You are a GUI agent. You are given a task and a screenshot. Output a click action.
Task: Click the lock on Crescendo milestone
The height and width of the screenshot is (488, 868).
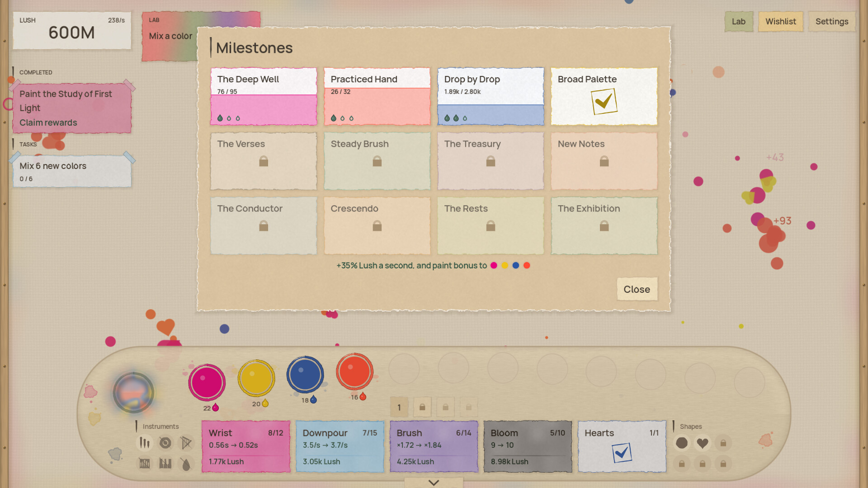[x=377, y=225]
